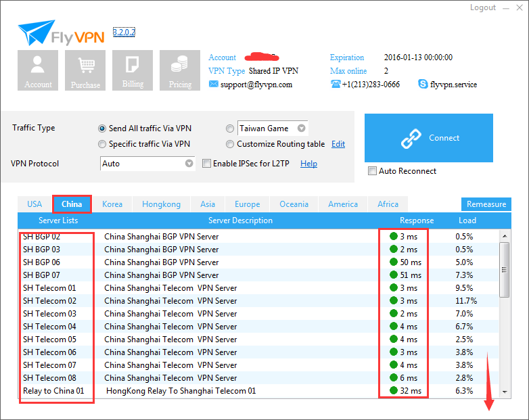Image resolution: width=529 pixels, height=420 pixels.
Task: Switch to the Korea tab
Action: point(112,204)
